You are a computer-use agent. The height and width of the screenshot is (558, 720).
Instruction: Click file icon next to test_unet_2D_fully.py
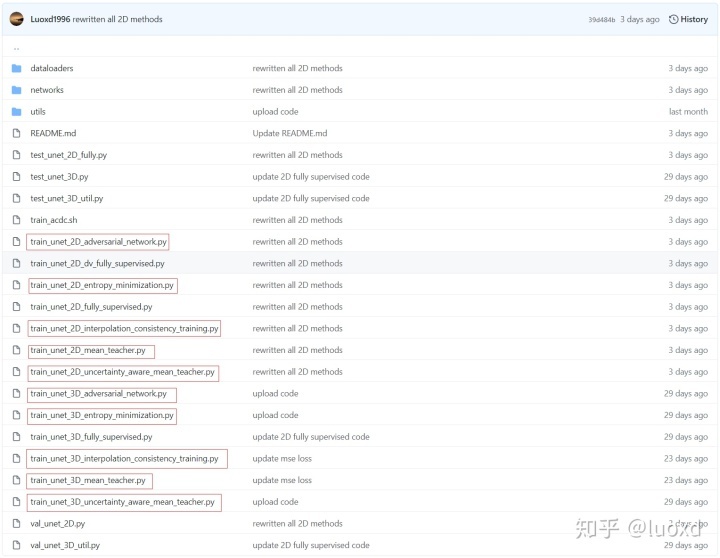click(x=17, y=155)
